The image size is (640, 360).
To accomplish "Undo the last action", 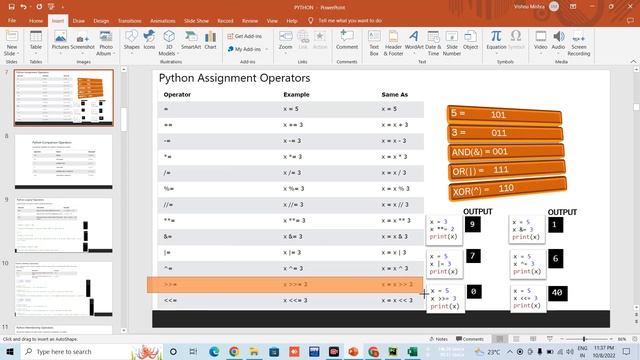I will 24,7.
